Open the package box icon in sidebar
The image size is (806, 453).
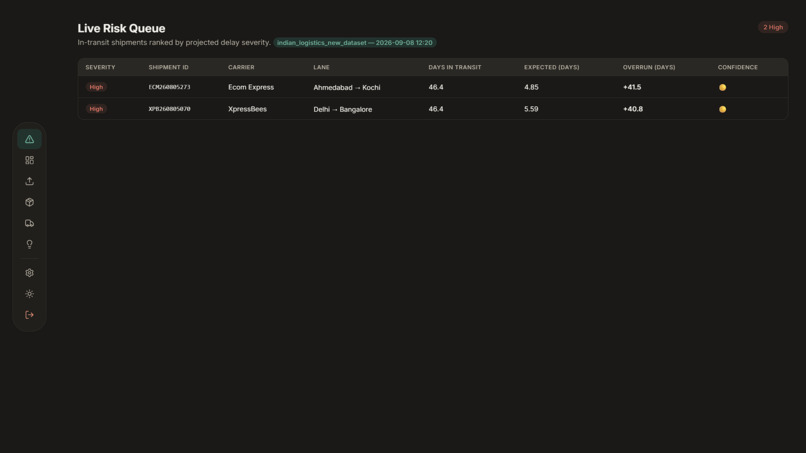[x=29, y=203]
